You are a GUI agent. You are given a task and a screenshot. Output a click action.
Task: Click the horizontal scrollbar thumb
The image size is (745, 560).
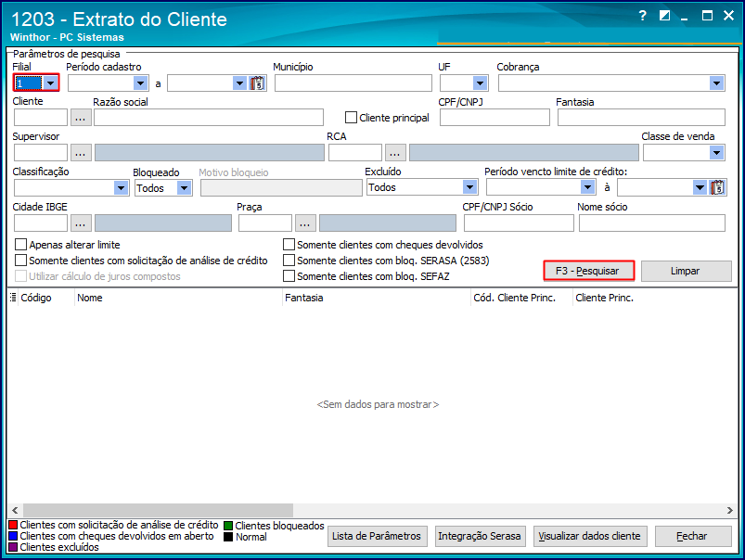pos(159,511)
